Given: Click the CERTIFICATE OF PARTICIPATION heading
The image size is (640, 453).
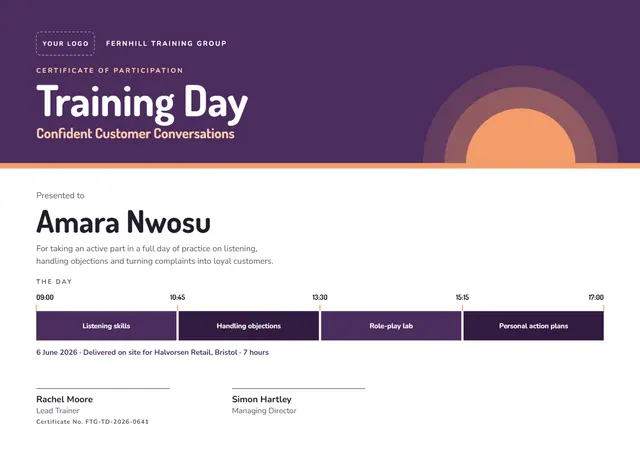Looking at the screenshot, I should click(109, 70).
